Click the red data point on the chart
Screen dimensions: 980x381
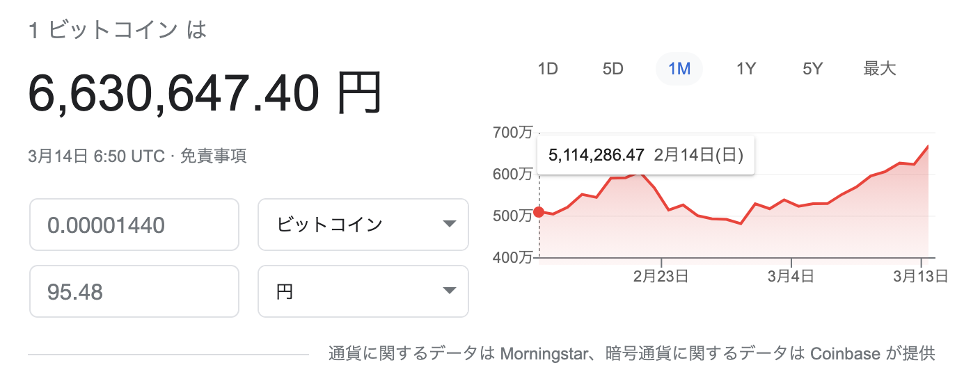(539, 212)
